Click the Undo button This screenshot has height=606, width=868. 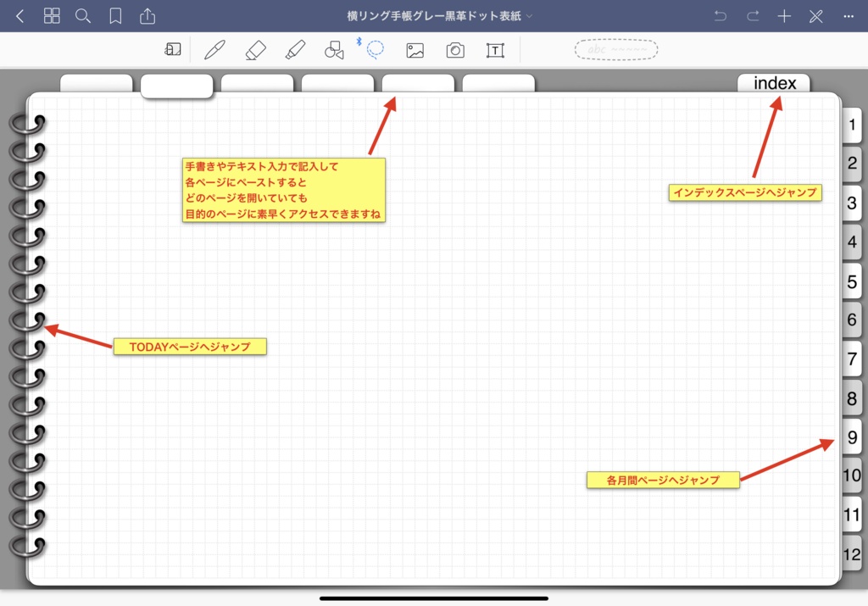point(720,15)
